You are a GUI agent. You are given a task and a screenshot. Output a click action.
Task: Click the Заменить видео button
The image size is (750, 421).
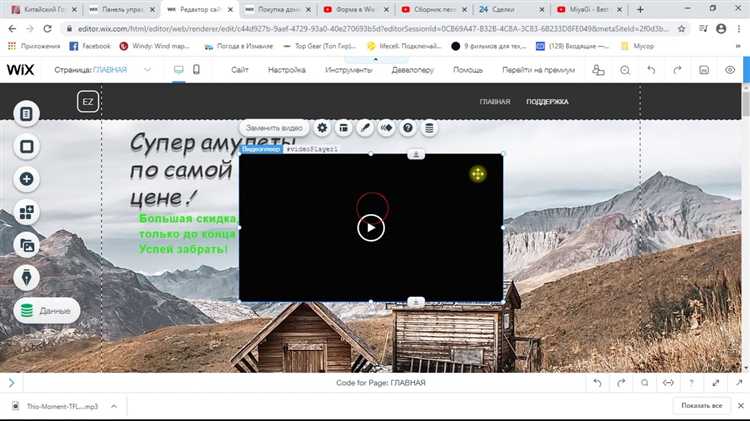(x=274, y=128)
